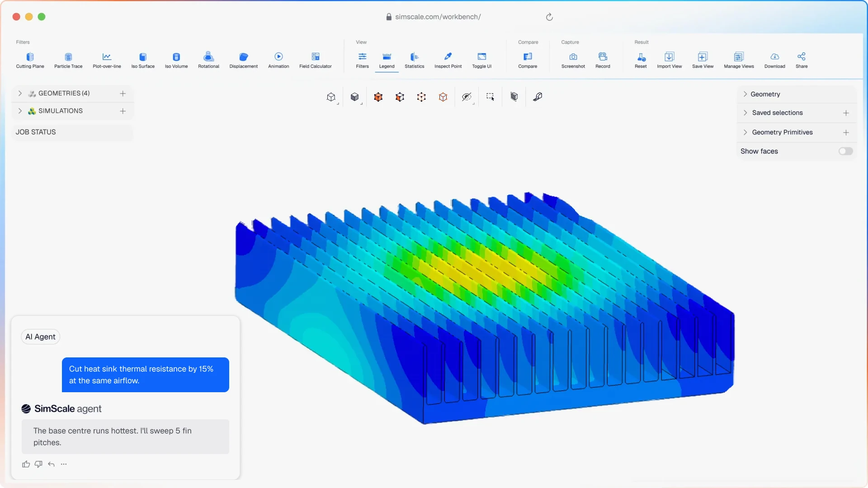Select Plot-over-line tool
This screenshot has width=868, height=488.
pos(107,60)
